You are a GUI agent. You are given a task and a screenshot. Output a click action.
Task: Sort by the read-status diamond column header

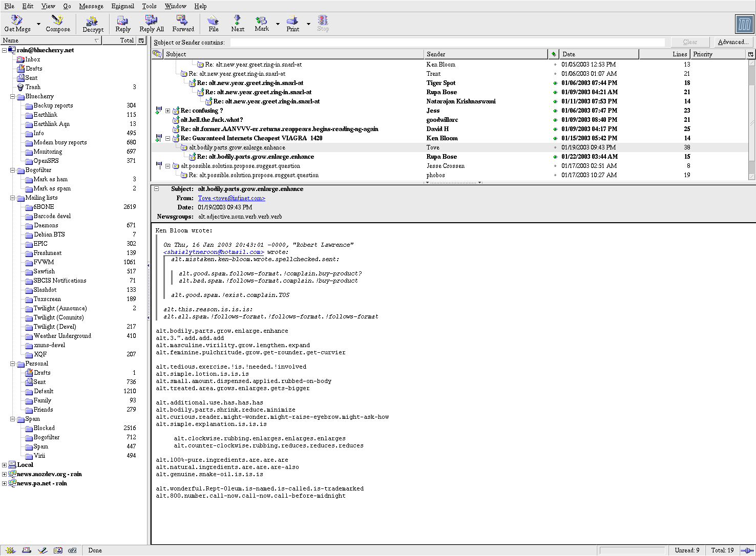pyautogui.click(x=554, y=54)
